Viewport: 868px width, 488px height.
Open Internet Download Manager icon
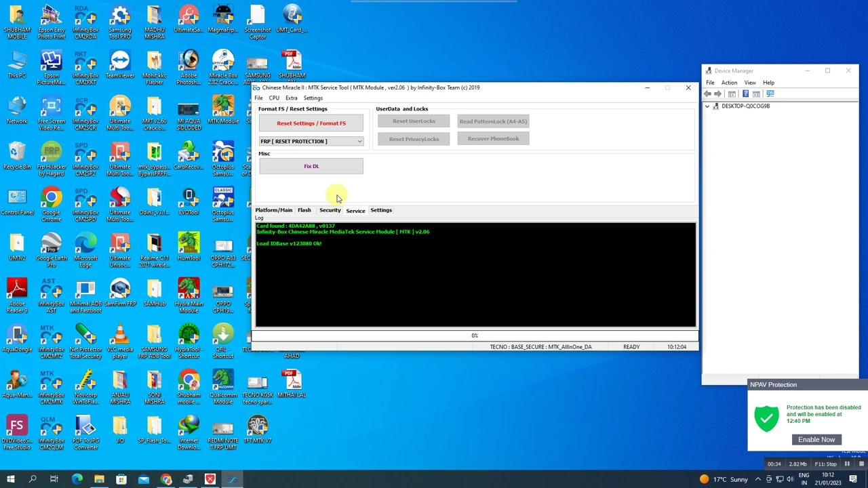point(189,432)
